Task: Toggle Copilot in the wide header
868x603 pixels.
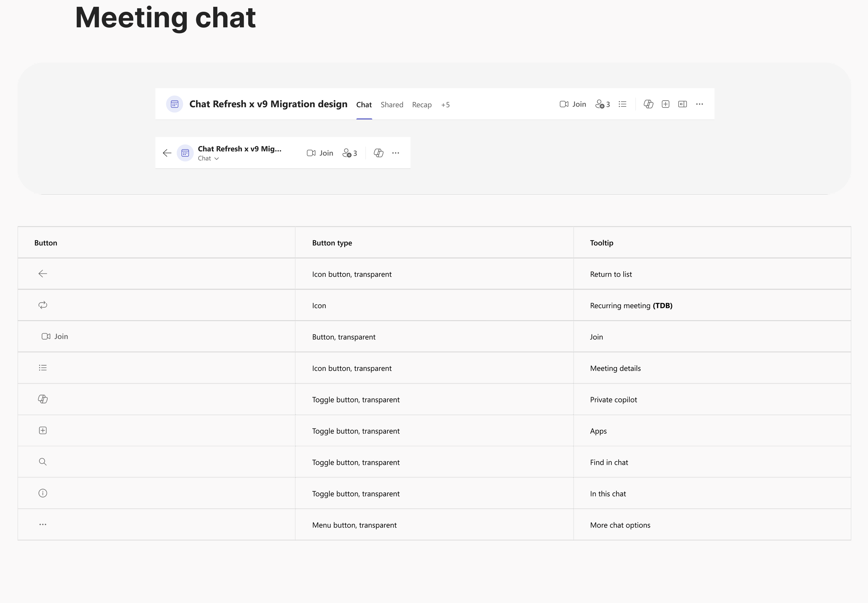Action: click(x=649, y=104)
